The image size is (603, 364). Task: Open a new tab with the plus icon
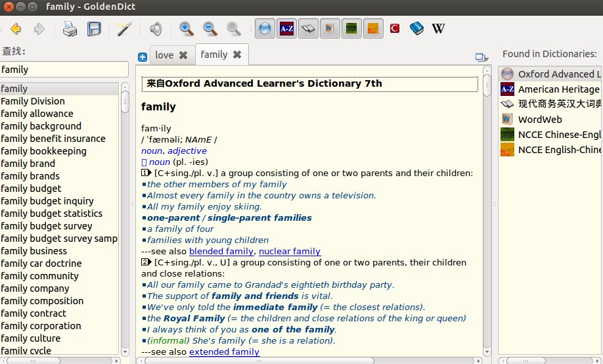click(x=143, y=57)
